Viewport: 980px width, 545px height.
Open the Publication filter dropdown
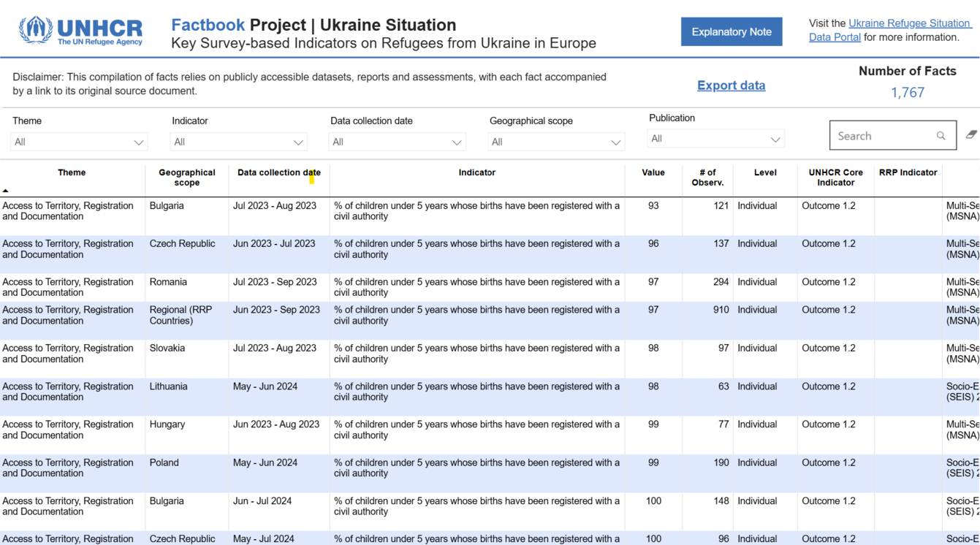pyautogui.click(x=715, y=139)
